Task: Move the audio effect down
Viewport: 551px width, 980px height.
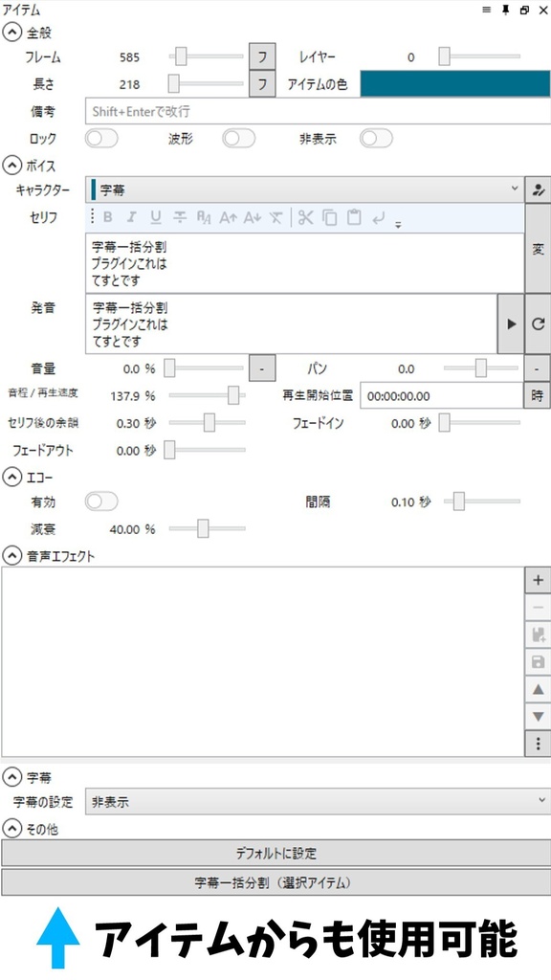Action: coord(538,716)
